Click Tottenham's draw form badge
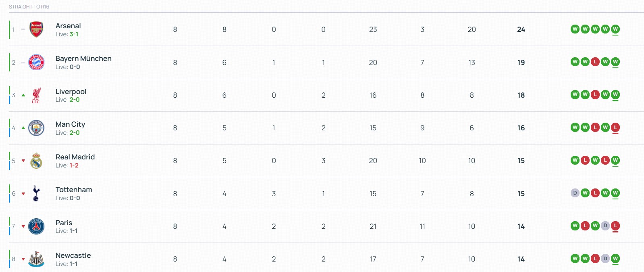This screenshot has height=272, width=644. [x=575, y=193]
